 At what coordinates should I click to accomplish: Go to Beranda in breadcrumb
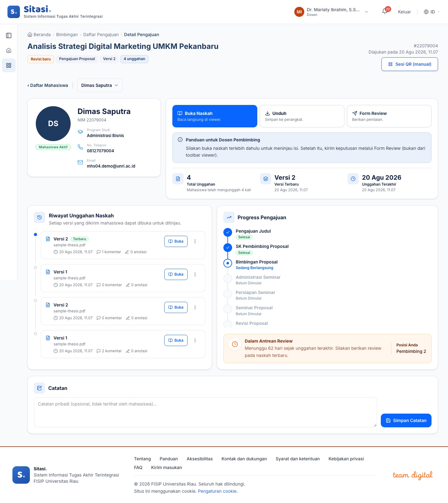tap(39, 35)
